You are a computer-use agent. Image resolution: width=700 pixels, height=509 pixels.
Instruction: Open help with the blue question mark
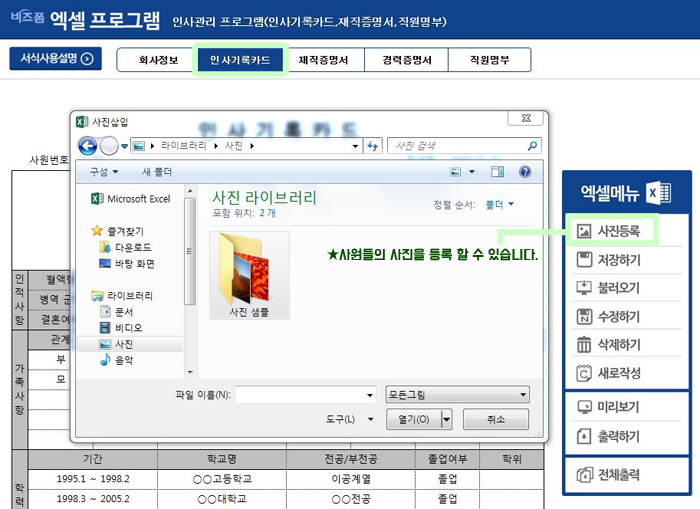525,171
